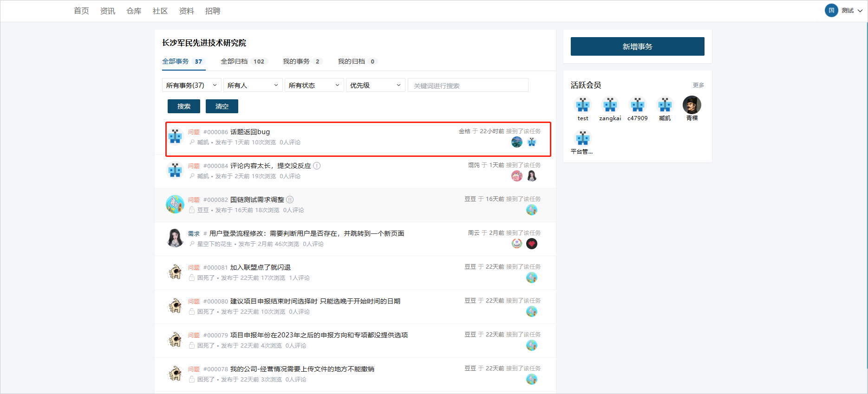Click the pause icon beside issue #000082
Image resolution: width=868 pixels, height=394 pixels.
290,200
